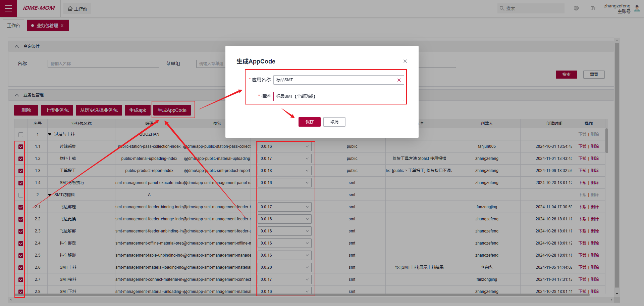
Task: Uncheck the row 1.1 过站采集 checkbox
Action: point(21,147)
